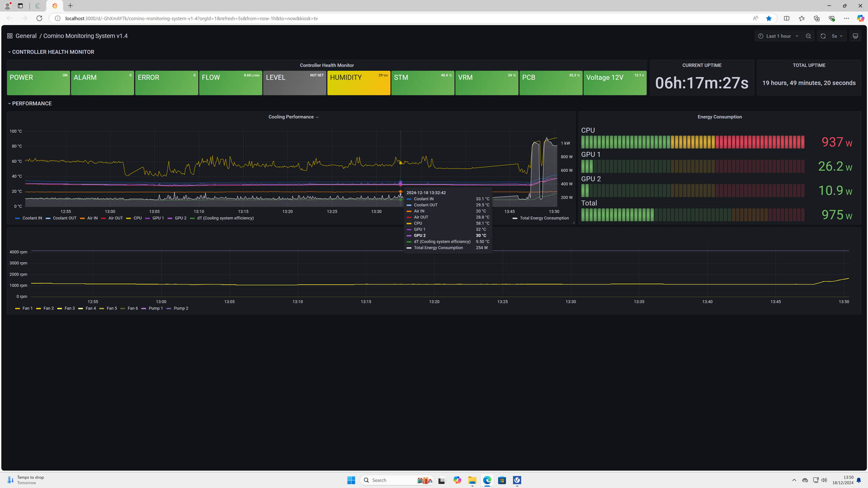The height and width of the screenshot is (488, 868).
Task: Open the Copilot sidebar icon in Edge
Action: coord(860,19)
